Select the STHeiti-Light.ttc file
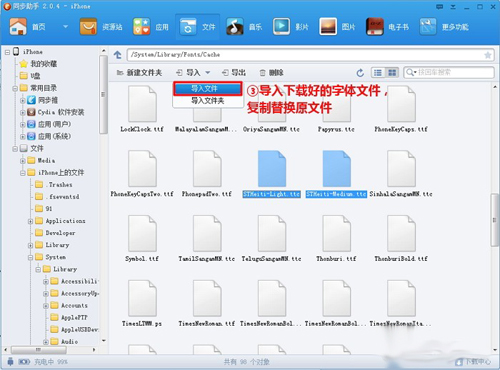 pos(272,174)
